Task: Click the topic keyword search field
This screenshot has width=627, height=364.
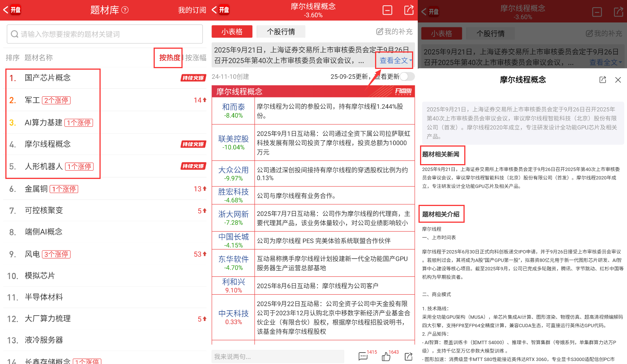Action: click(x=105, y=34)
